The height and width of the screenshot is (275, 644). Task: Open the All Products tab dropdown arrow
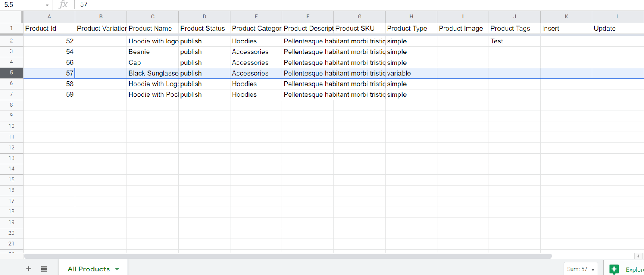(117, 269)
